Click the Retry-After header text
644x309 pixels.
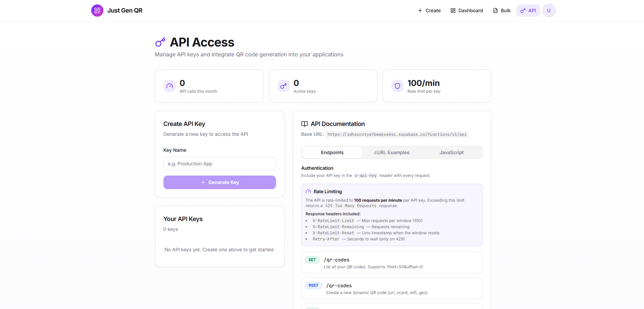[x=326, y=239]
